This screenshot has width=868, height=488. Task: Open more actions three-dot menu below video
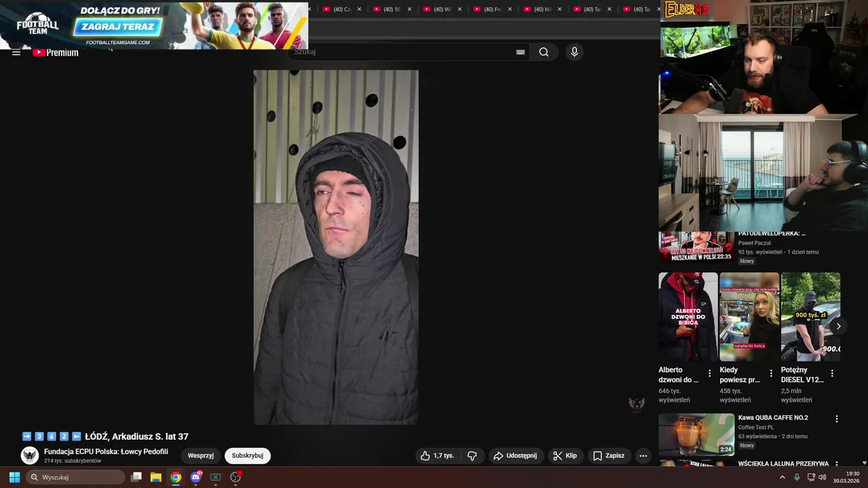click(x=643, y=456)
